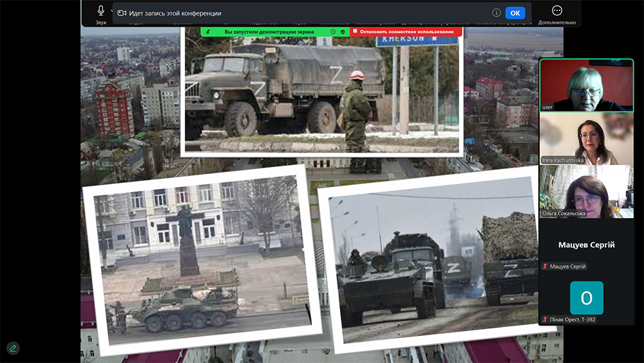This screenshot has width=644, height=363.
Task: Select Ольга Сокальська's video tile
Action: point(586,191)
